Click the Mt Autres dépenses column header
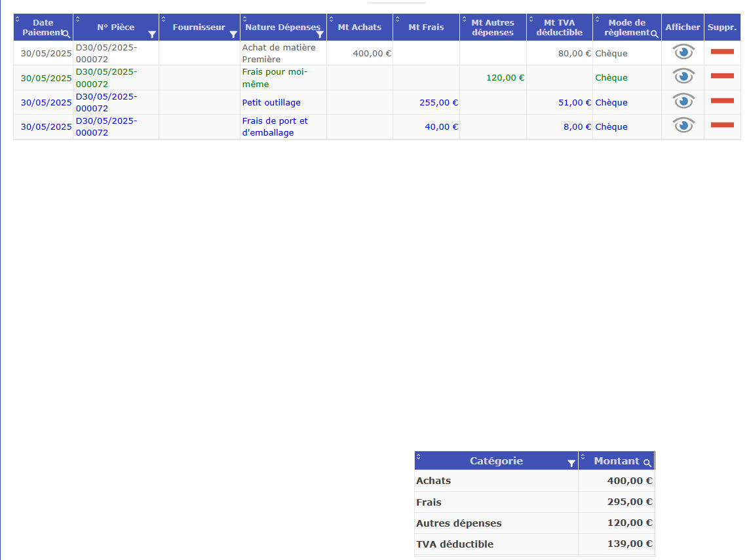Viewport: 749px width, 560px height. coord(493,28)
